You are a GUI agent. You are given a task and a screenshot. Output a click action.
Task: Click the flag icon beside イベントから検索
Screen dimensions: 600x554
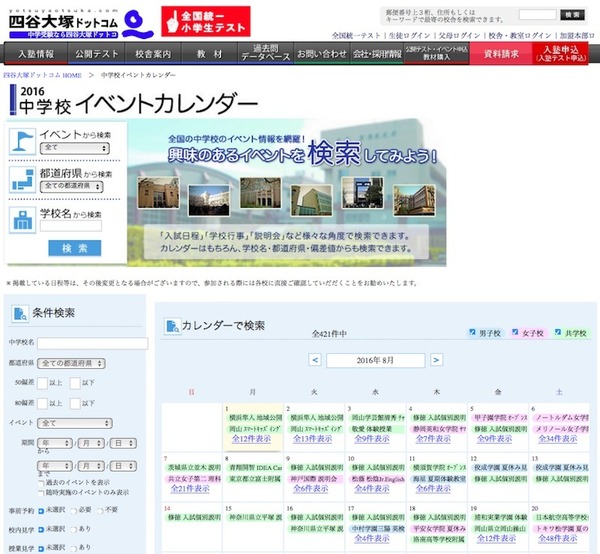(22, 140)
